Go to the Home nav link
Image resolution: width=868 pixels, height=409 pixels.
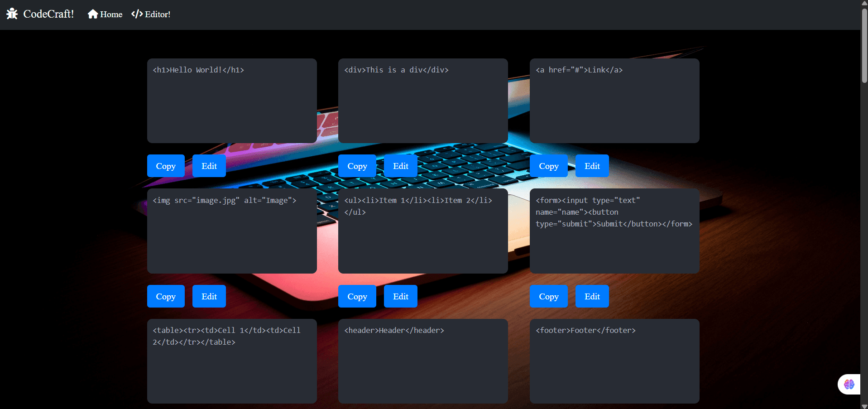105,14
